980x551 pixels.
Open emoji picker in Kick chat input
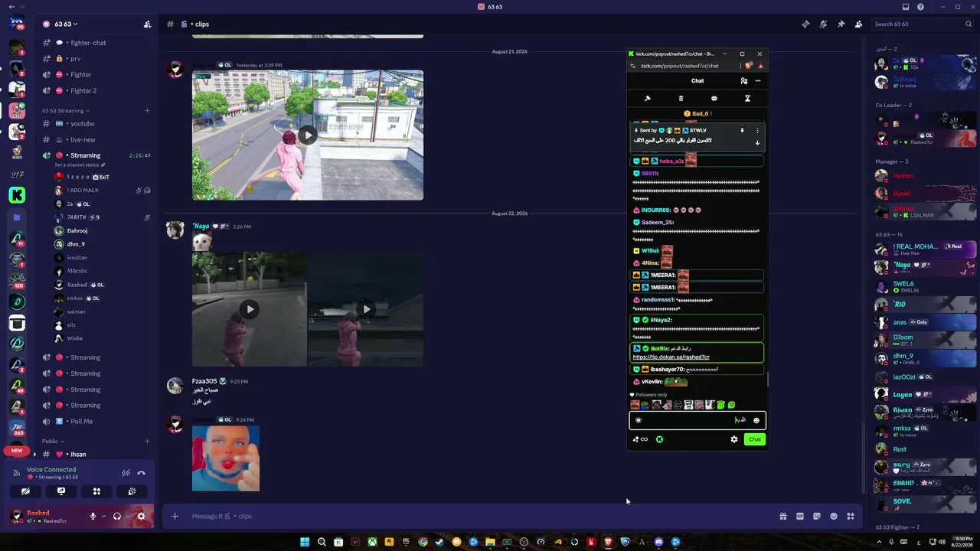coord(756,420)
